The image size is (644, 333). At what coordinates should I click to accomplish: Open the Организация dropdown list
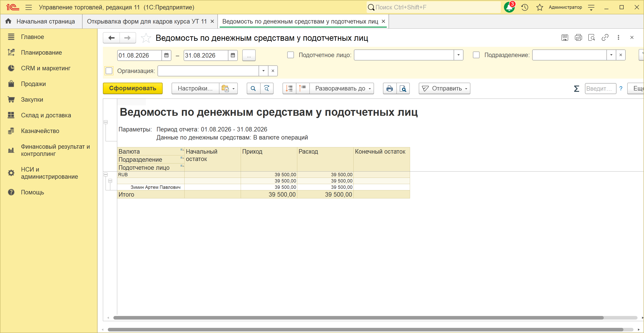(263, 71)
